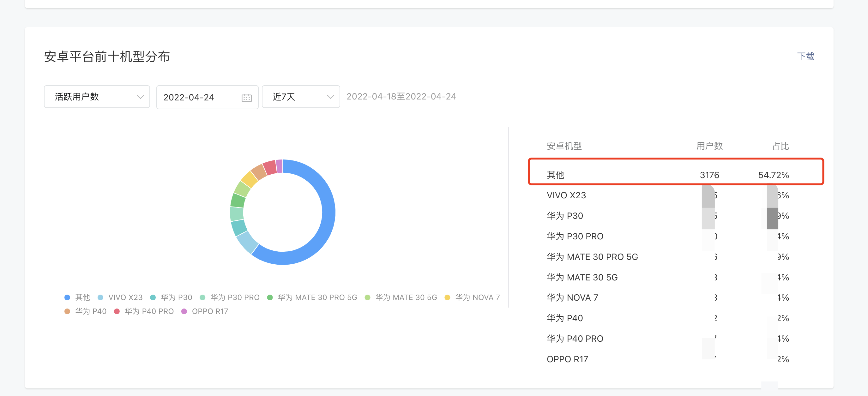The image size is (868, 396).
Task: Toggle VIVO X23 legend item
Action: click(x=125, y=297)
